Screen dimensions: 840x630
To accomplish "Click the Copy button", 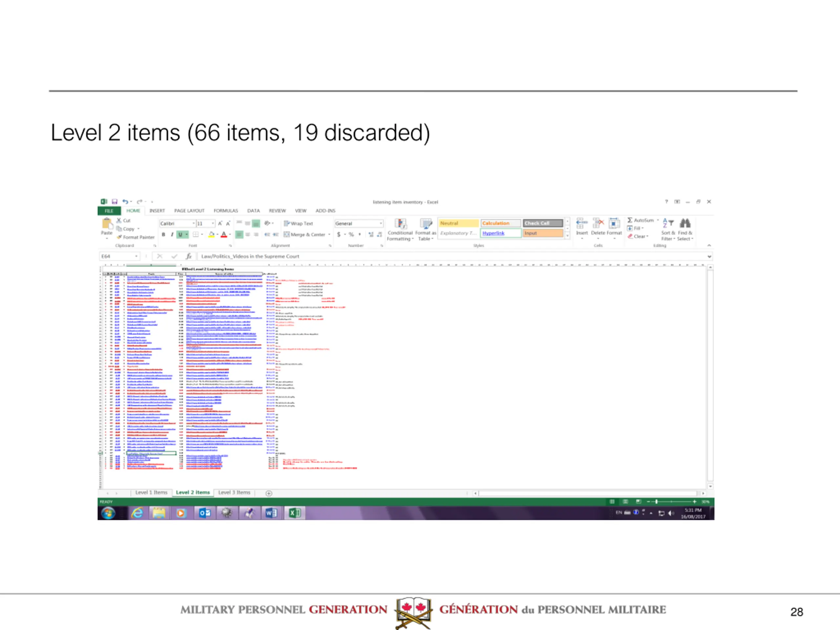I will (128, 229).
